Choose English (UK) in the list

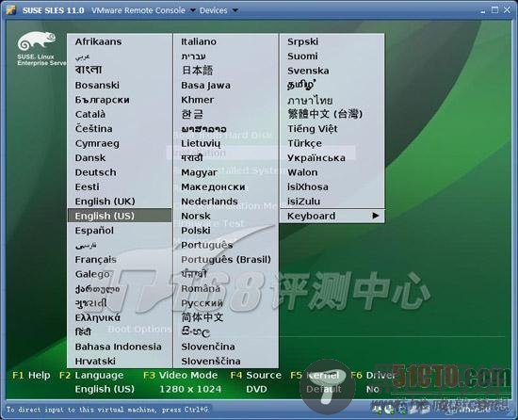105,202
